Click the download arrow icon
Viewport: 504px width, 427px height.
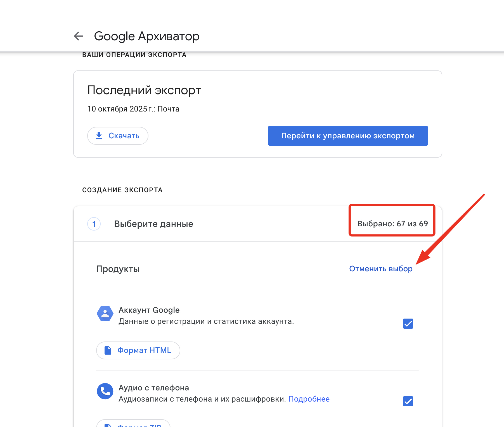click(99, 136)
